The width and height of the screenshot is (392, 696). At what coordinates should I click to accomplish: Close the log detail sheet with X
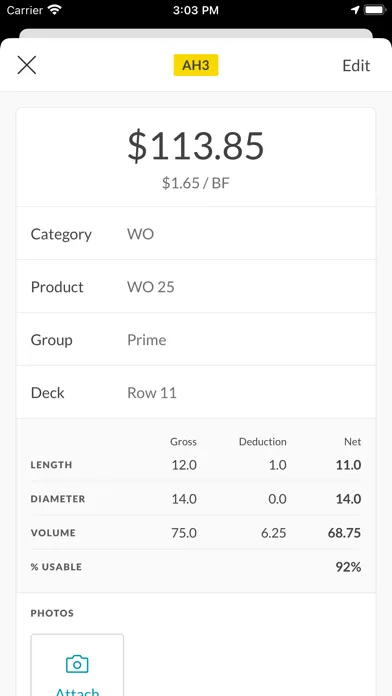(x=27, y=65)
